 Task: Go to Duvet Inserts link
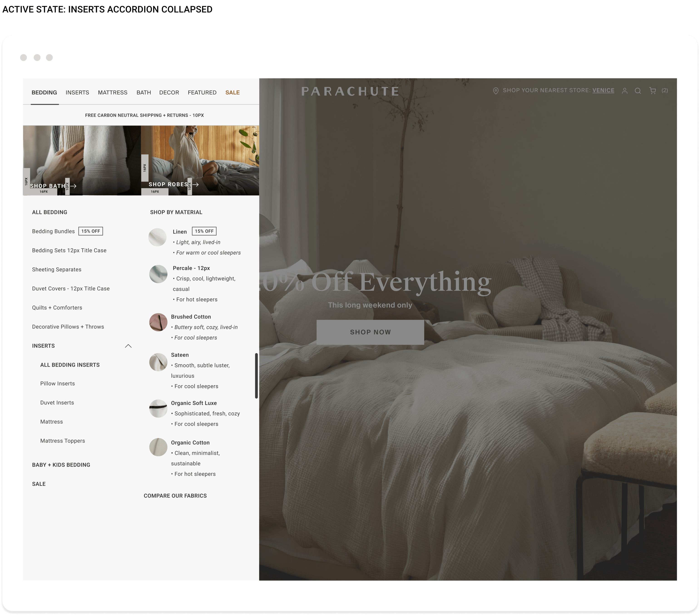pos(57,403)
